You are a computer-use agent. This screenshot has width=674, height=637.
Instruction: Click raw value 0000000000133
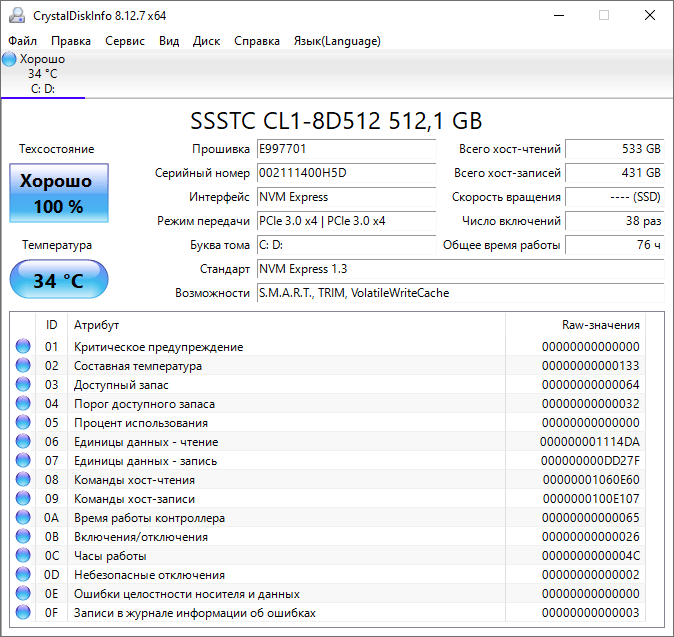pyautogui.click(x=591, y=366)
